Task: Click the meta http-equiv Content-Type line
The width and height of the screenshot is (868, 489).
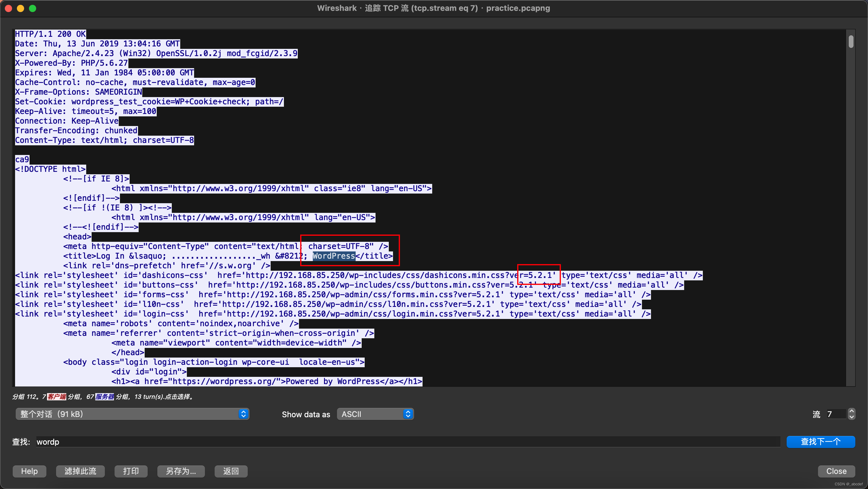Action: point(226,246)
